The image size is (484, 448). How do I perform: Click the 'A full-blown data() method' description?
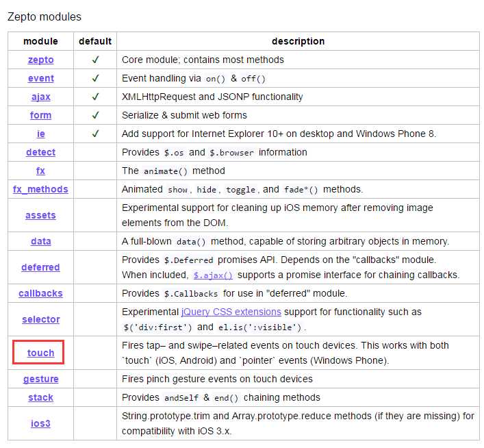tap(285, 241)
